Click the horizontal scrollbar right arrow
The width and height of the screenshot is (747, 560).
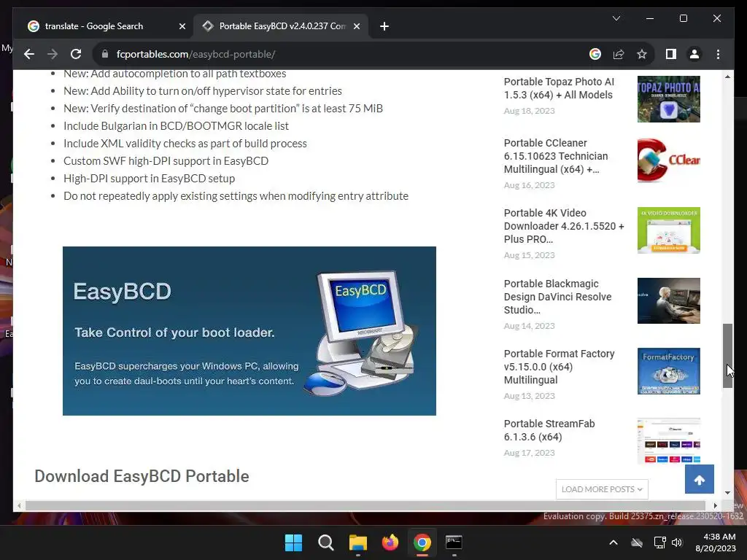click(x=715, y=505)
